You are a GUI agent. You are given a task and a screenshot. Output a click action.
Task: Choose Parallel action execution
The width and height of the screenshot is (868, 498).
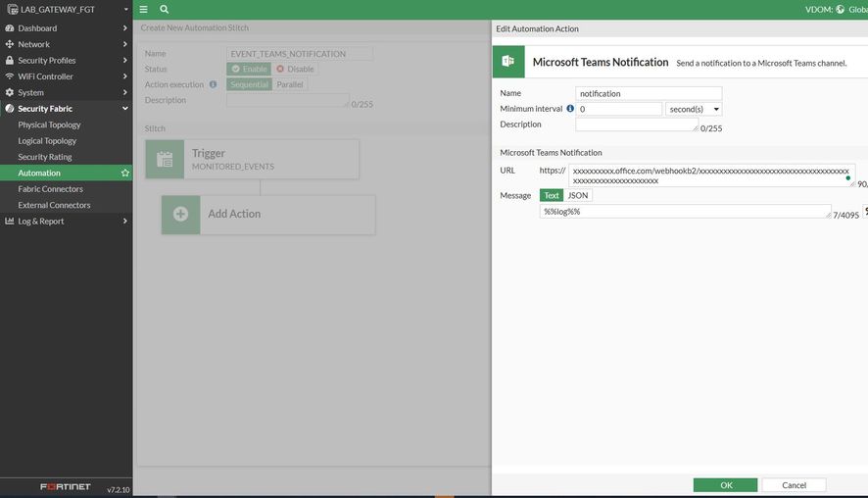tap(290, 84)
